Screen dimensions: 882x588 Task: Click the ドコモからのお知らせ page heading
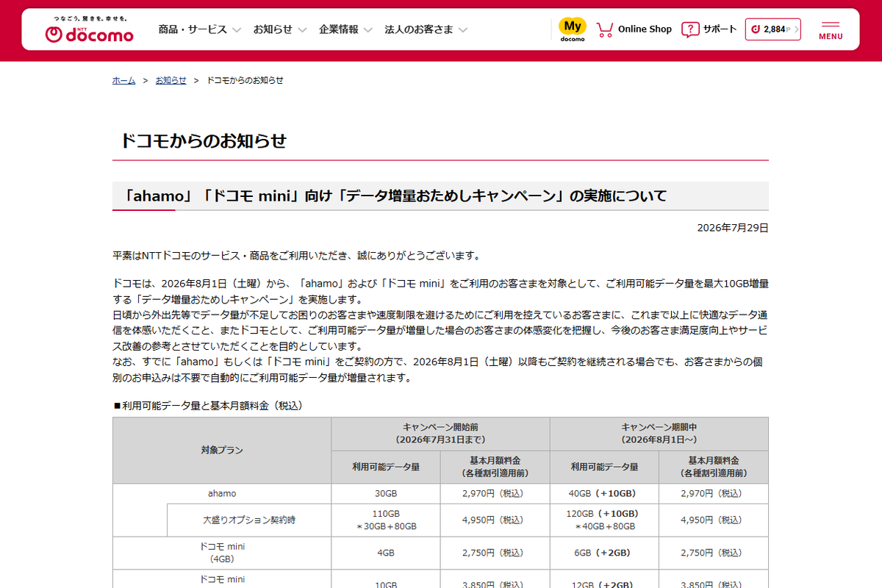coord(203,141)
